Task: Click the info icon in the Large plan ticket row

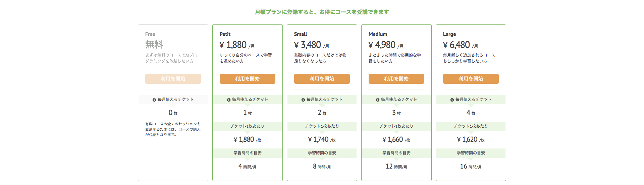Action: [452, 100]
